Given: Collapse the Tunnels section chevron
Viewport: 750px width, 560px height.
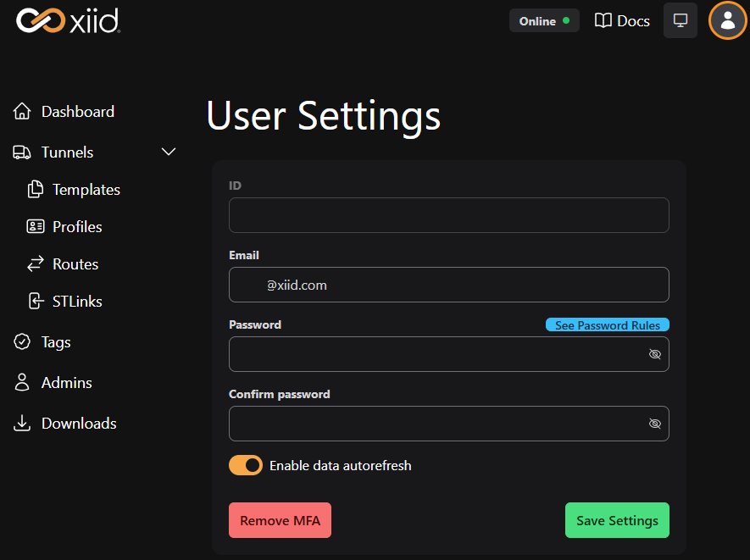Looking at the screenshot, I should point(168,152).
